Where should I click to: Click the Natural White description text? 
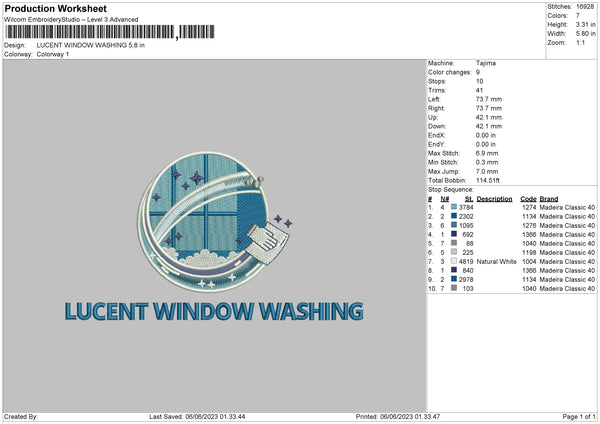496,261
